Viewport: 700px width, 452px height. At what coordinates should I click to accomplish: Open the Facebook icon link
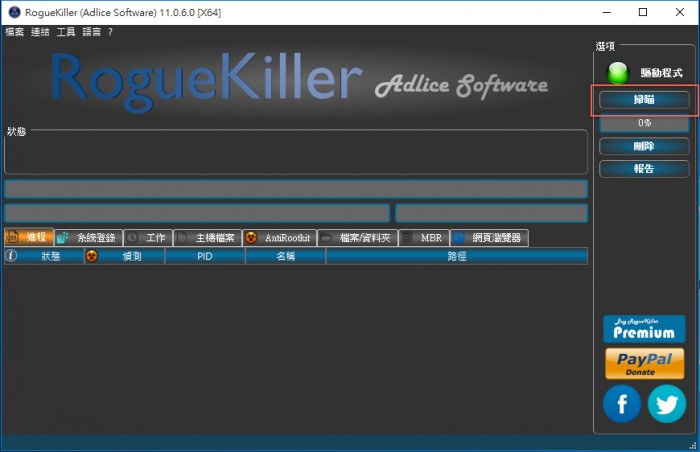[x=622, y=404]
